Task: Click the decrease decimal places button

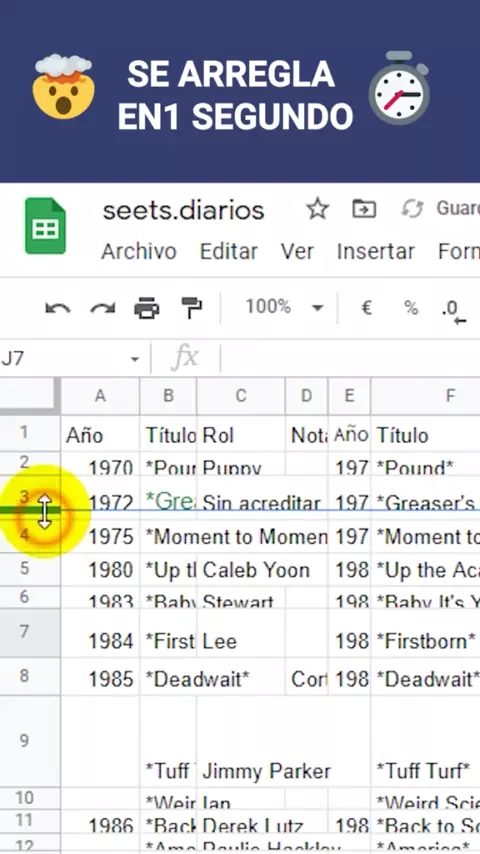Action: 453,312
